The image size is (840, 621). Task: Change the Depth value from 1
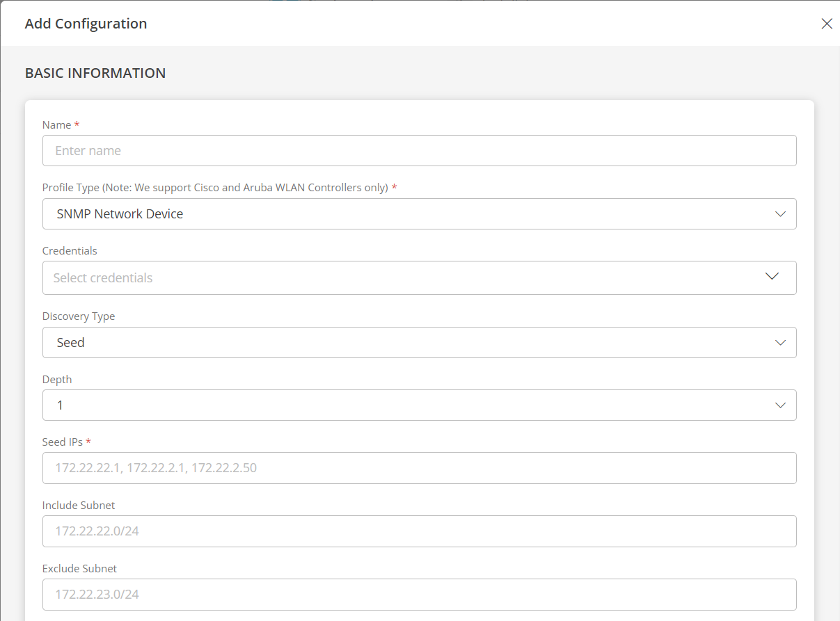(x=418, y=405)
